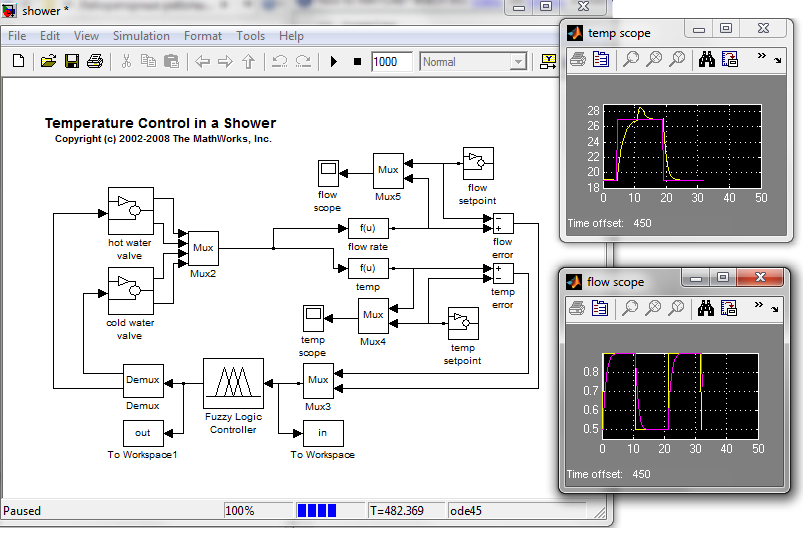Click the 'in' To Workspace block
The width and height of the screenshot is (803, 545).
pos(323,433)
